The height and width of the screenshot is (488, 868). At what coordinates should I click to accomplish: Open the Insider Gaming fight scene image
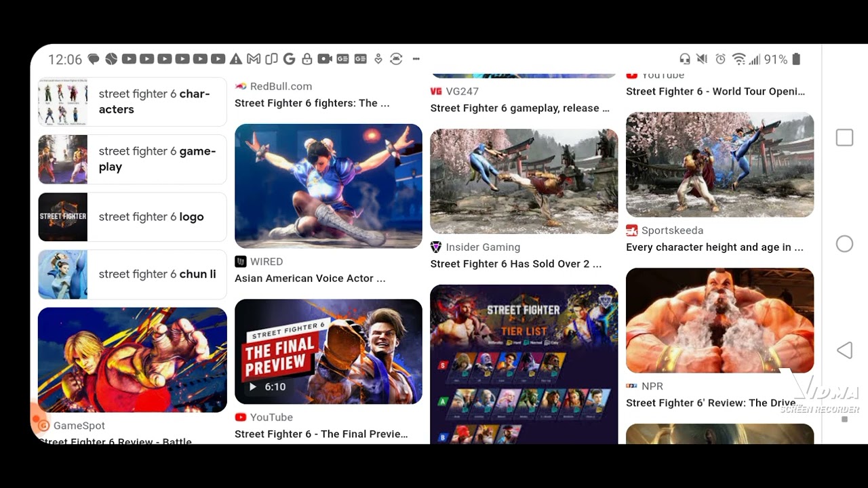pos(524,182)
